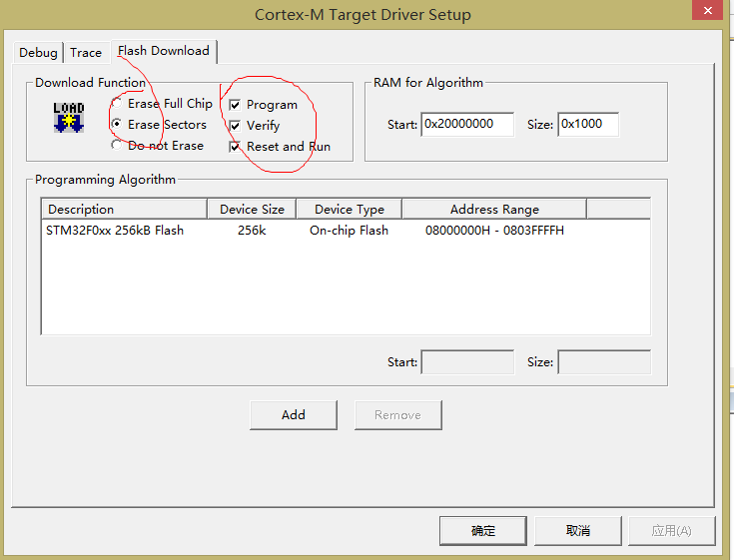Image resolution: width=734 pixels, height=560 pixels.
Task: Close the Cortex-M Target Driver Setup dialog
Action: tap(708, 10)
